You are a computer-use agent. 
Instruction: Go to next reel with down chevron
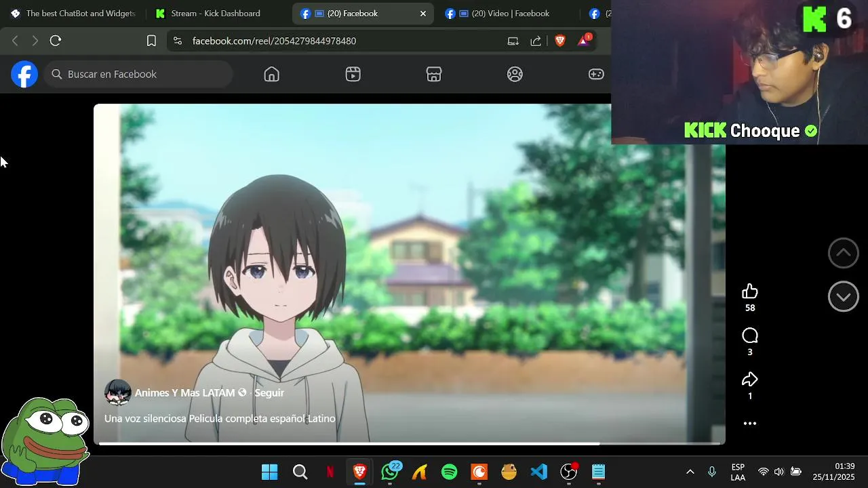[x=844, y=296]
